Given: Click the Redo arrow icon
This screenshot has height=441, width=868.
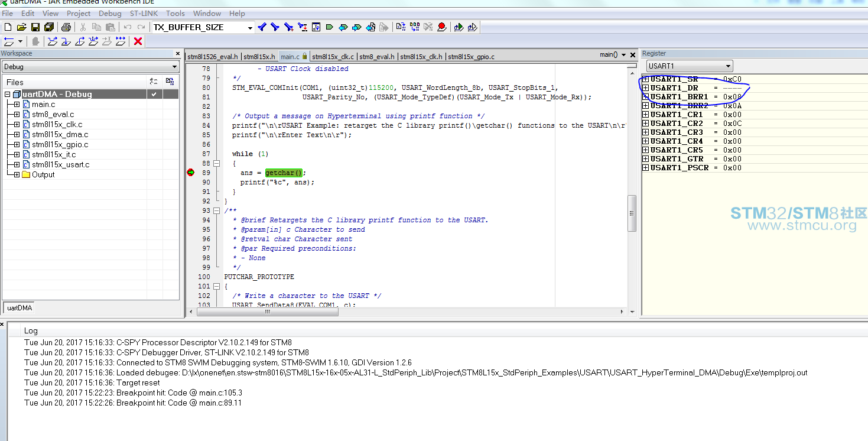Looking at the screenshot, I should point(141,27).
